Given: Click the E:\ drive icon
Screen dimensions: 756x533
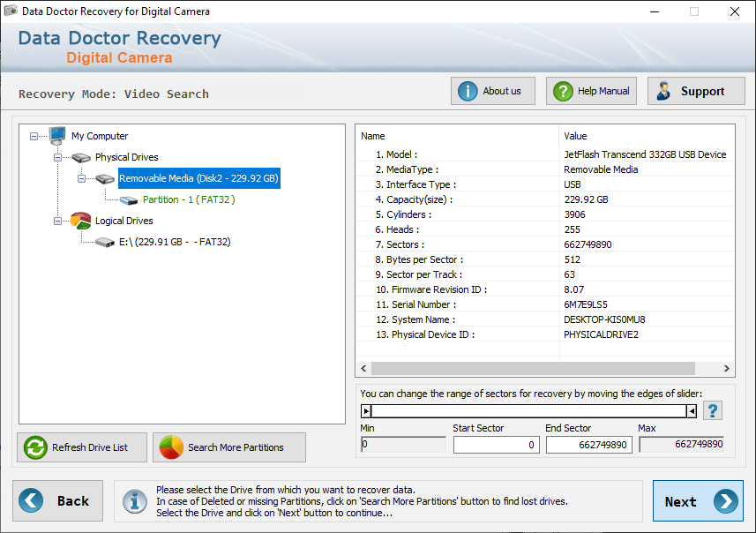Looking at the screenshot, I should pos(105,242).
